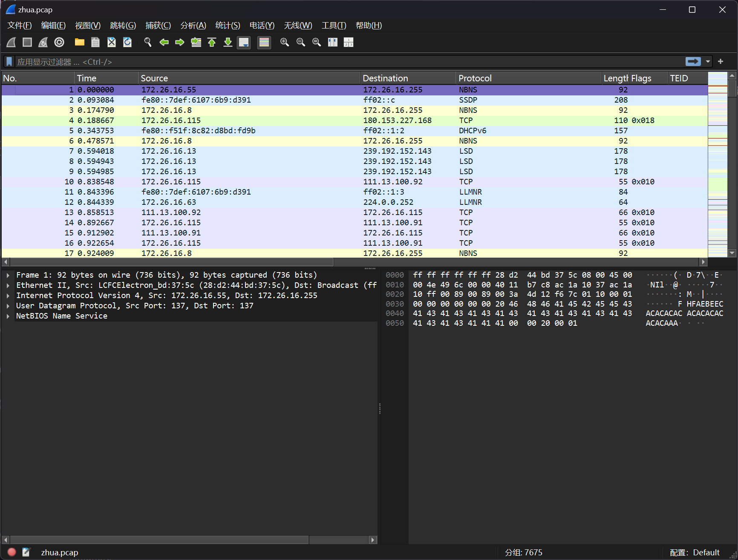
Task: Sort by the Time column header
Action: (107, 78)
